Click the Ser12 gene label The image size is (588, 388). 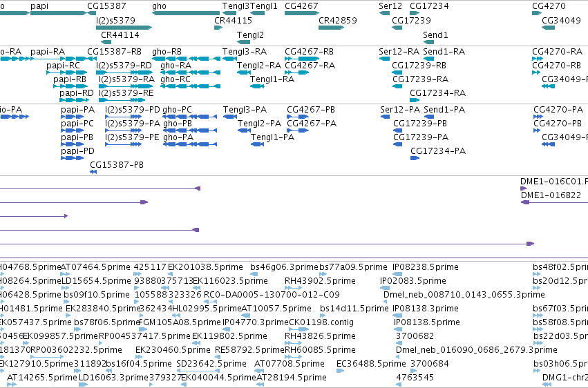[390, 6]
